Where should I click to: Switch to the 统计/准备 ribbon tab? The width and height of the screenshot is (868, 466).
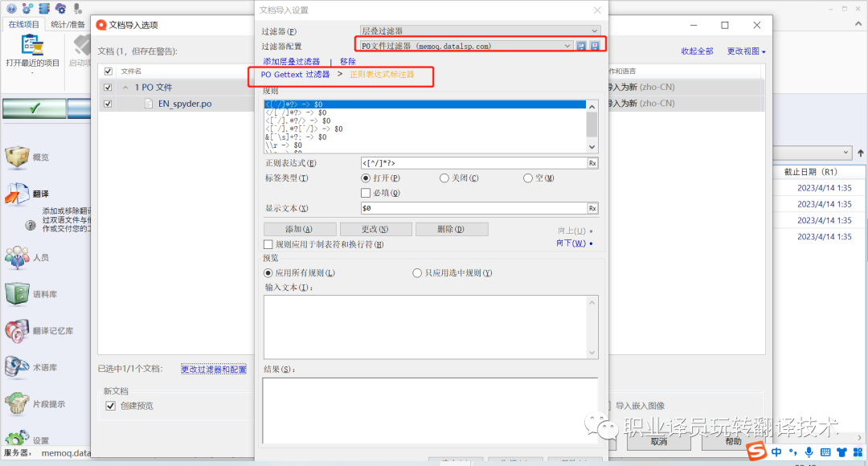click(68, 24)
